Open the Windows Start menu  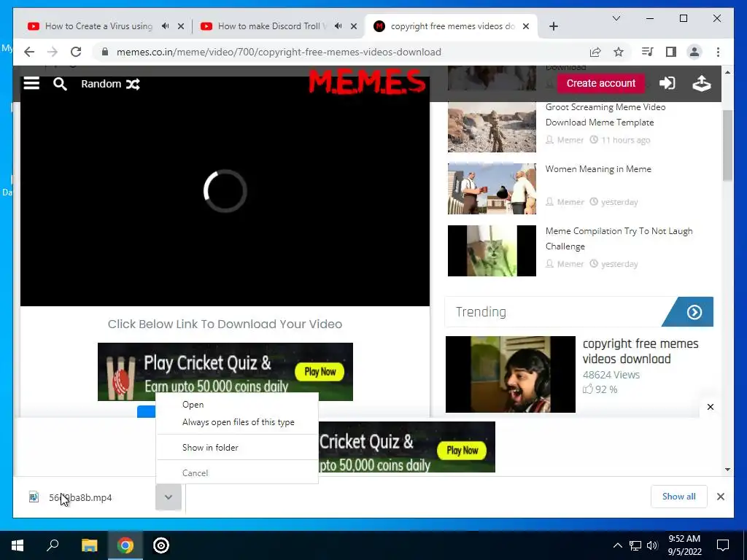click(18, 545)
